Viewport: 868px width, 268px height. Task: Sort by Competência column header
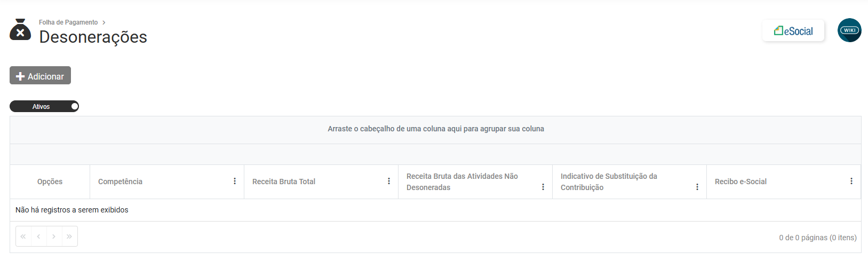(x=121, y=182)
